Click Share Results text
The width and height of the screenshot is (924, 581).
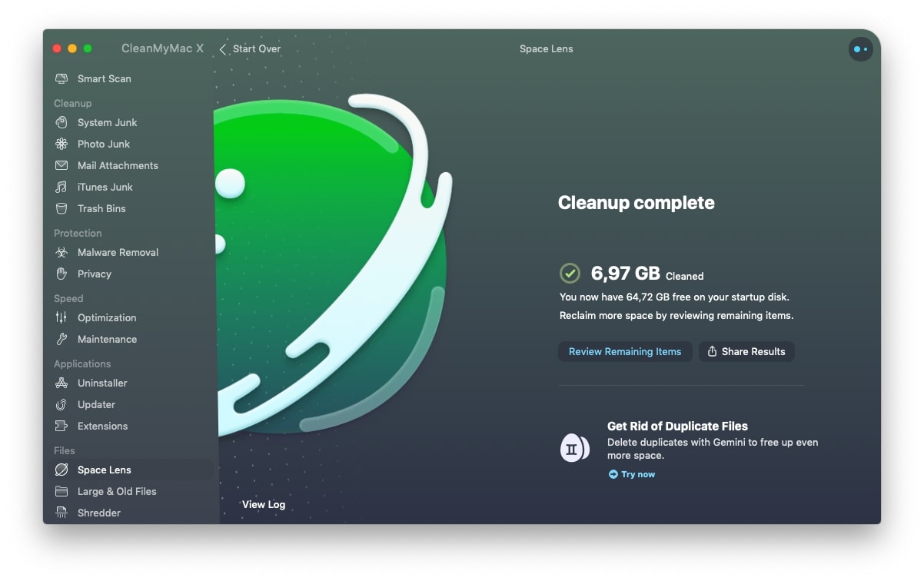coord(753,351)
